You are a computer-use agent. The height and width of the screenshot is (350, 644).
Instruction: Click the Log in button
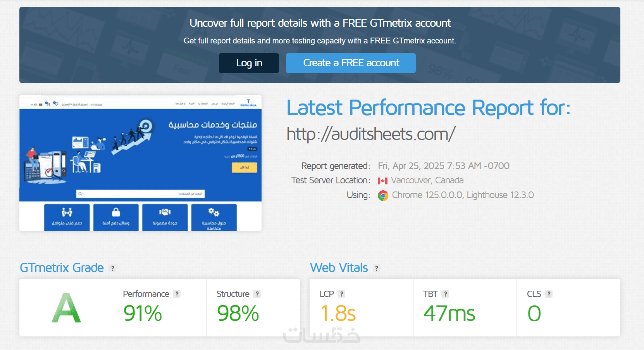pyautogui.click(x=249, y=63)
